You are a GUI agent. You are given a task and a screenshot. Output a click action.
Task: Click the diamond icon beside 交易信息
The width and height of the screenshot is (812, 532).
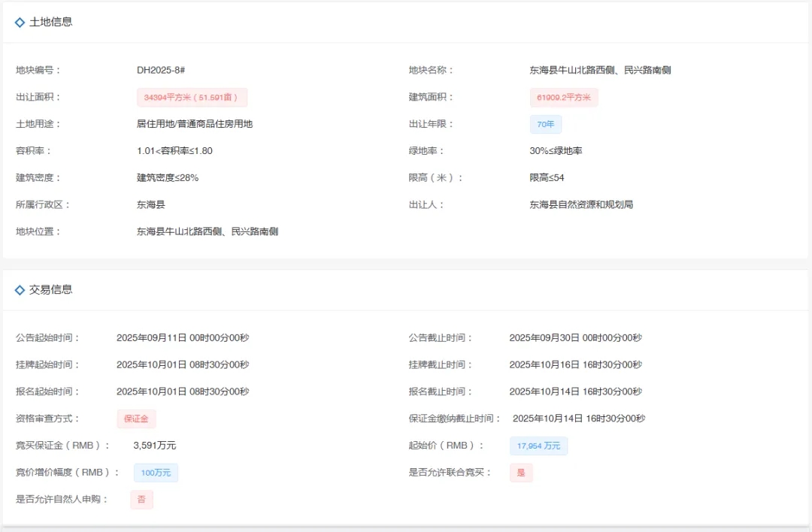point(20,290)
